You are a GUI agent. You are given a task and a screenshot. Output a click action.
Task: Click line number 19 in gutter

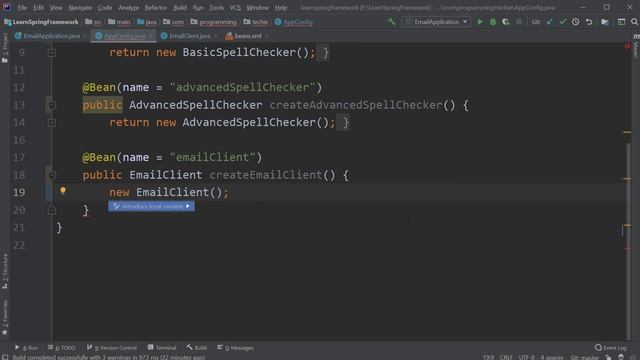[19, 192]
